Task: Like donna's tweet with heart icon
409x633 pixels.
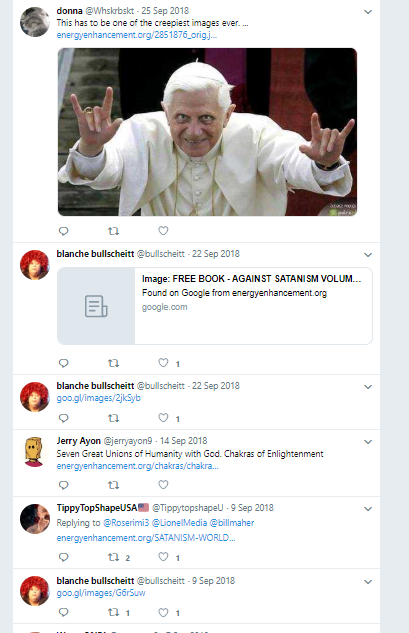Action: click(163, 231)
